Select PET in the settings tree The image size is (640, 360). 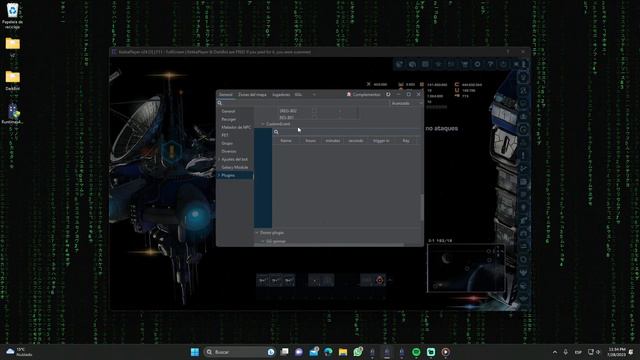[224, 135]
